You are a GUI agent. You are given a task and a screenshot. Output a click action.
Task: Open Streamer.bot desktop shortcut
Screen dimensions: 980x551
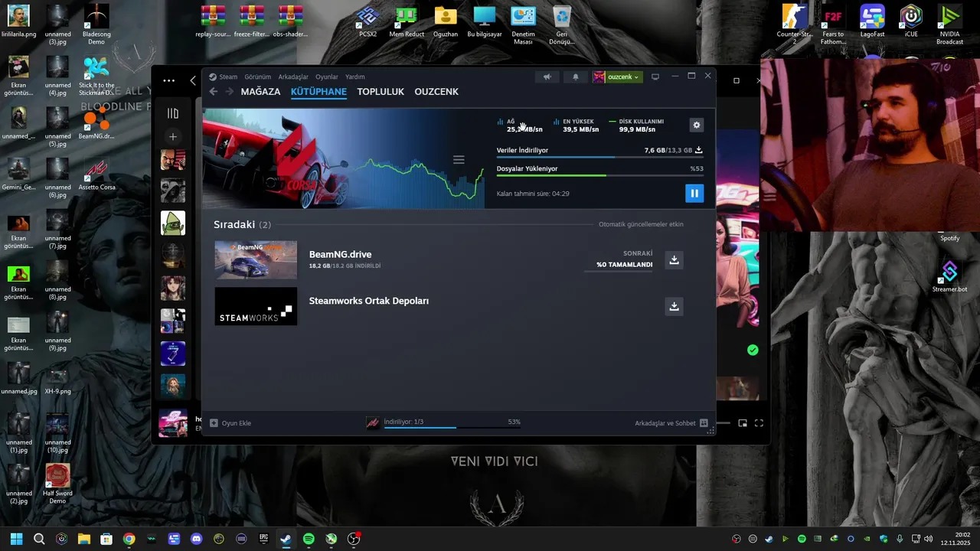click(949, 276)
